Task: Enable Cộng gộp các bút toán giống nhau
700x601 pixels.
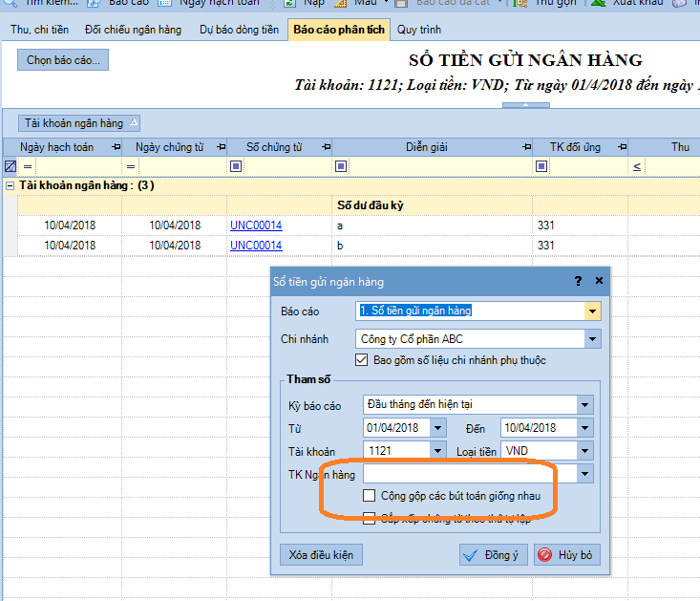Action: pos(369,496)
